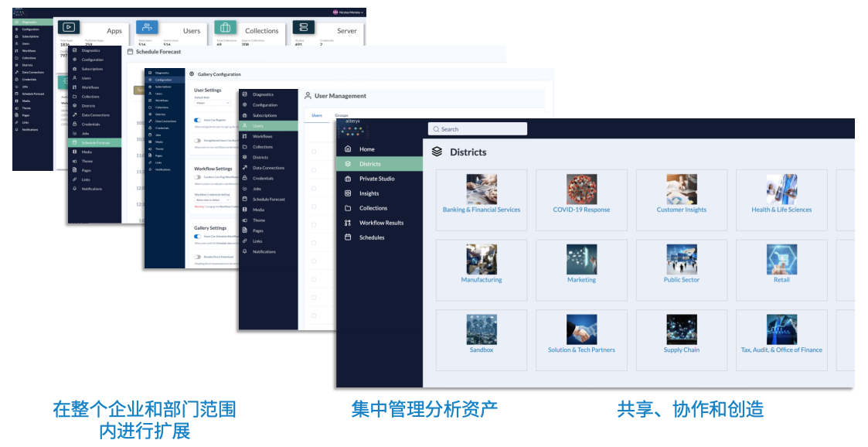
Task: Select Schedule Forecast in the Schedule Forecast sidebar
Action: click(x=94, y=143)
